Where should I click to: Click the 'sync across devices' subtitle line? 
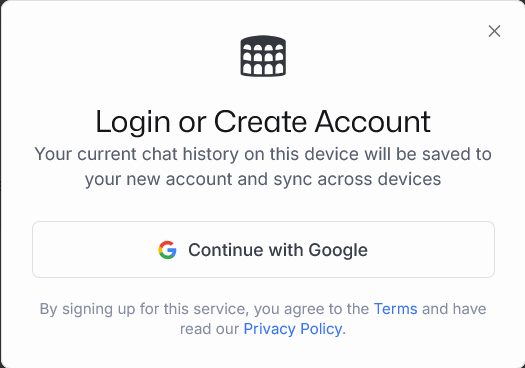(263, 179)
